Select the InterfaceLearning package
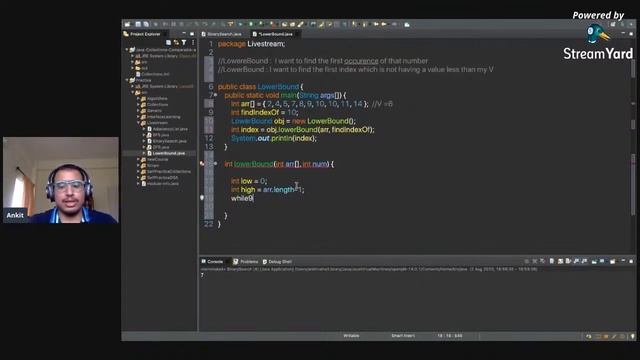 164,117
